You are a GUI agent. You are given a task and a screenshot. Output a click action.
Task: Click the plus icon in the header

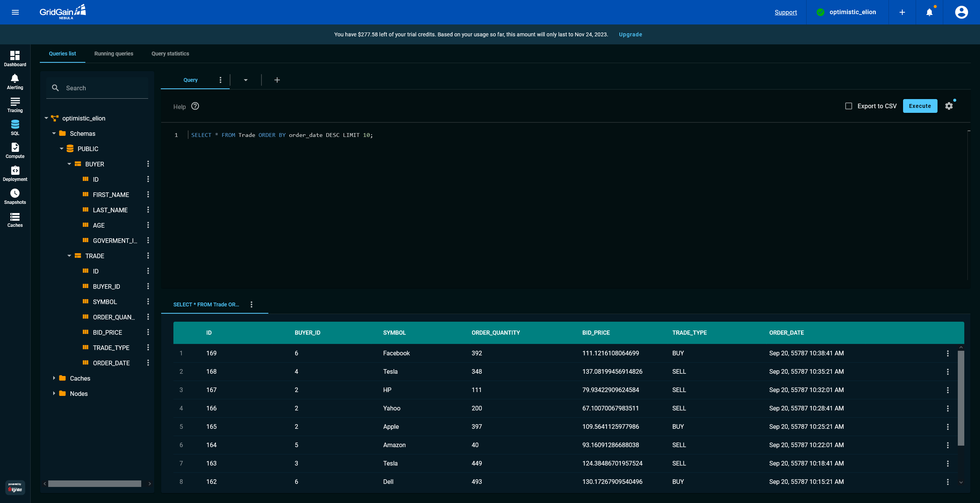pyautogui.click(x=902, y=12)
